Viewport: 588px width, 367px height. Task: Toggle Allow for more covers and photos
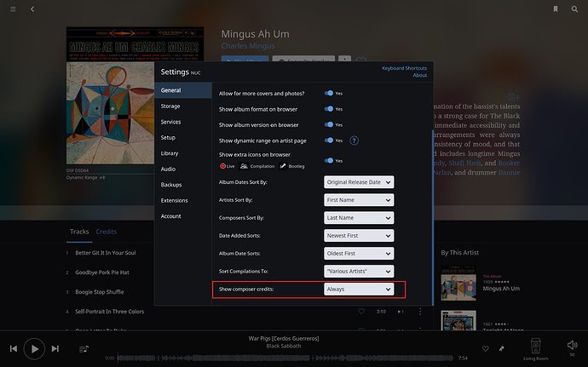pyautogui.click(x=329, y=94)
